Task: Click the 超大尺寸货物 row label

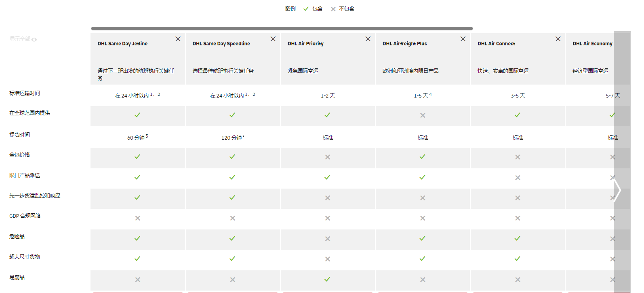Action: [x=25, y=257]
